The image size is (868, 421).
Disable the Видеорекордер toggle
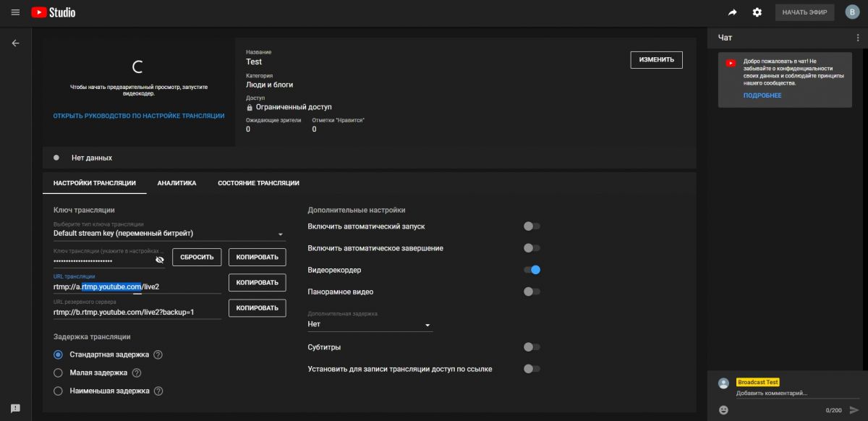(532, 270)
